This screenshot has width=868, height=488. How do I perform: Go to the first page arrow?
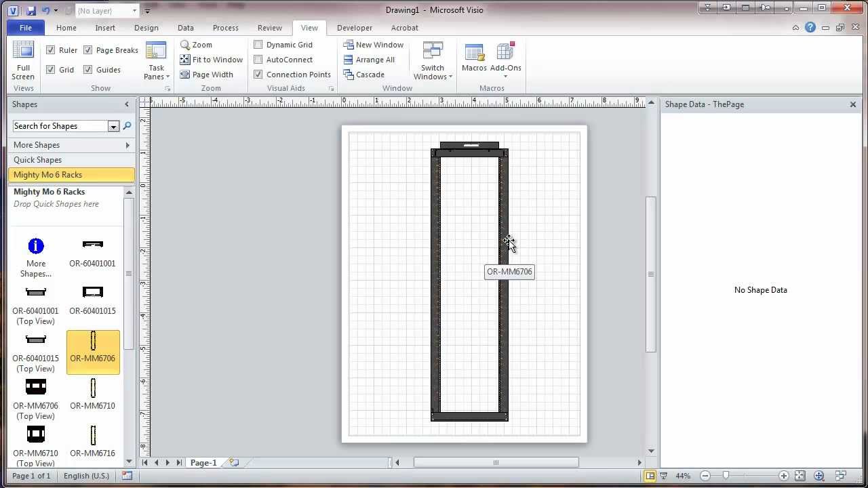tap(145, 463)
